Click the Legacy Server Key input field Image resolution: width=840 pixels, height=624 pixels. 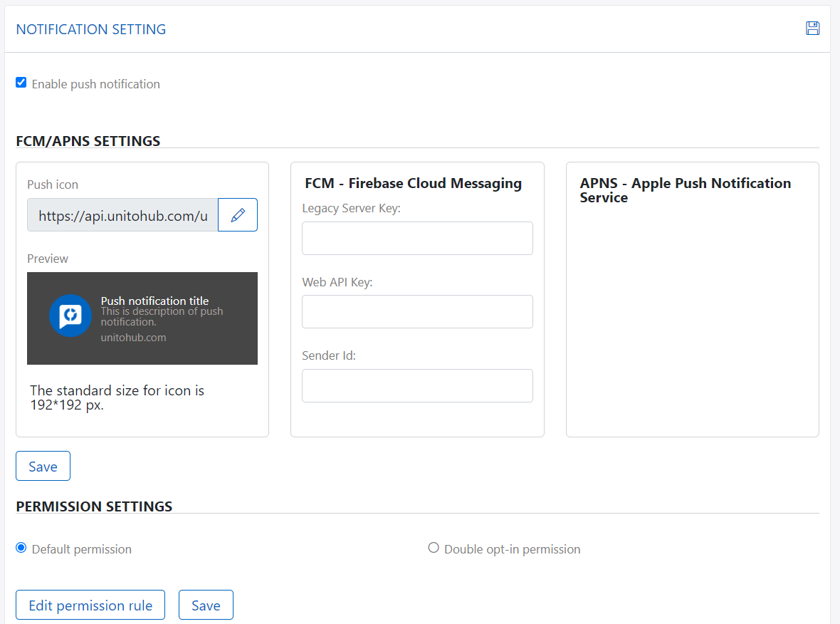tap(417, 238)
